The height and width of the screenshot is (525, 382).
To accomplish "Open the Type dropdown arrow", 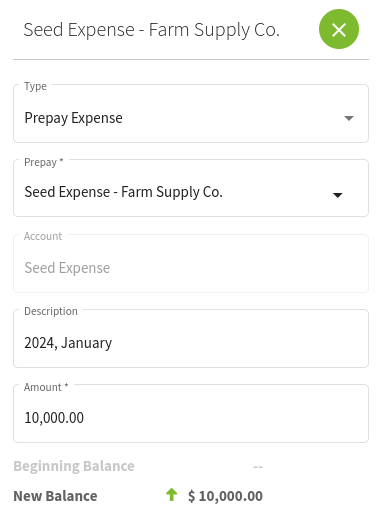I will tap(349, 118).
